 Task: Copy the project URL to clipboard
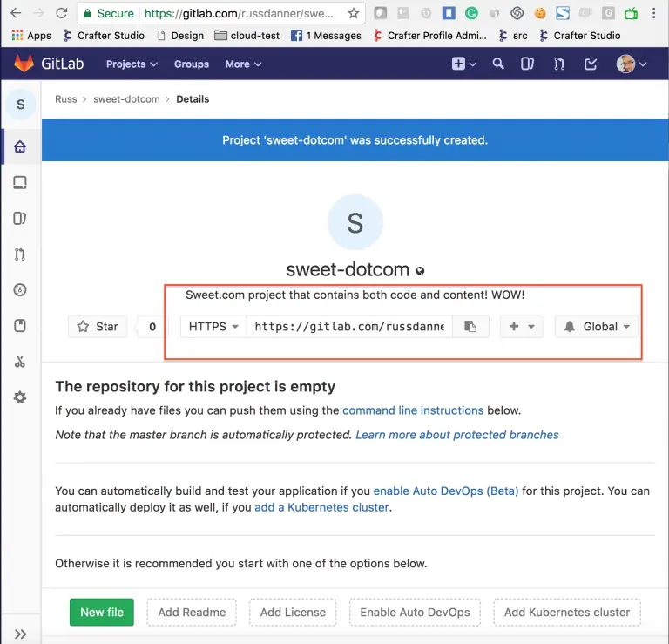click(x=470, y=326)
